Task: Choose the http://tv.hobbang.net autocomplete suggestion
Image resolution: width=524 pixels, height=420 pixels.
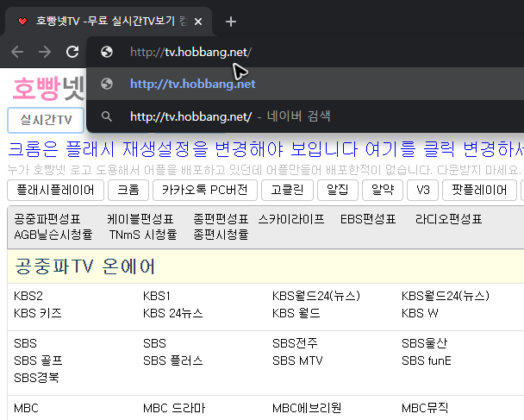Action: (305, 84)
